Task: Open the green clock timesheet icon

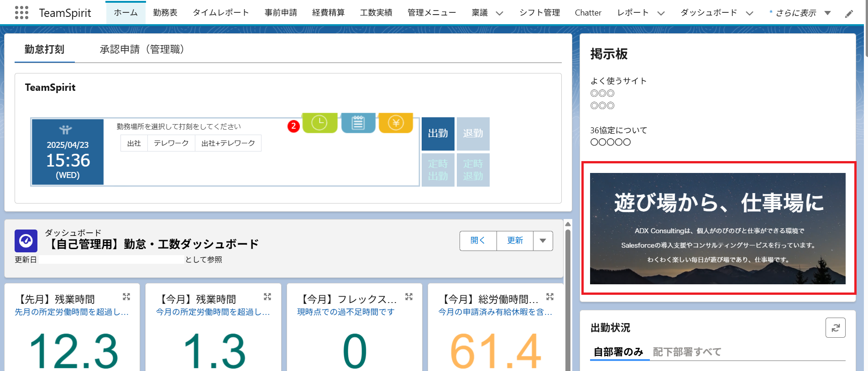Action: (319, 123)
